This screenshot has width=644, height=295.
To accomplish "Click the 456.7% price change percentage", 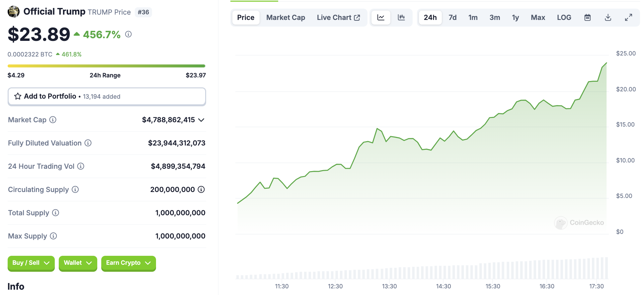I will pos(102,35).
